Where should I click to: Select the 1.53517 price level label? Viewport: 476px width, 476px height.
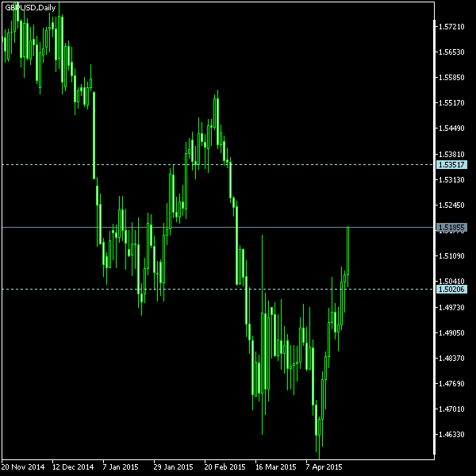451,165
